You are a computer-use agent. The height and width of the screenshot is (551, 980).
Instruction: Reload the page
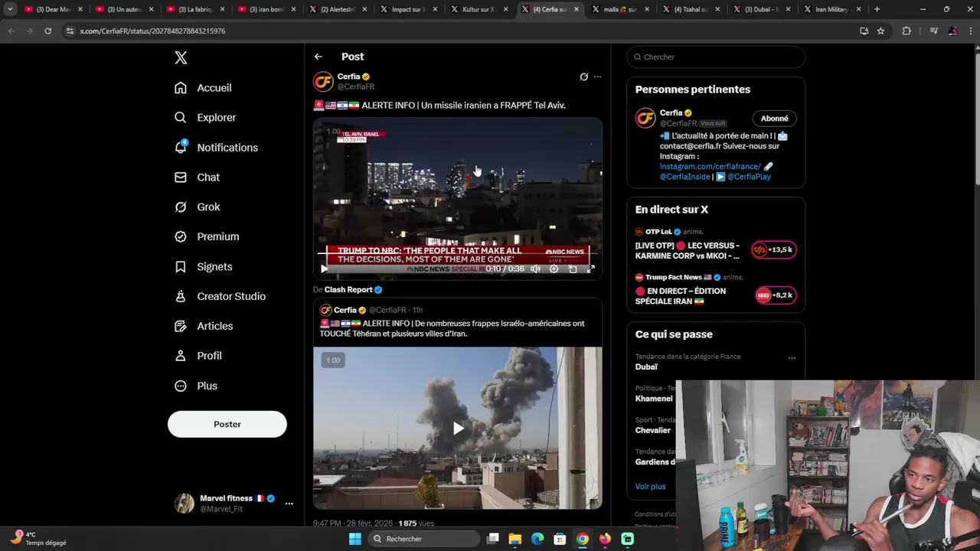(47, 31)
